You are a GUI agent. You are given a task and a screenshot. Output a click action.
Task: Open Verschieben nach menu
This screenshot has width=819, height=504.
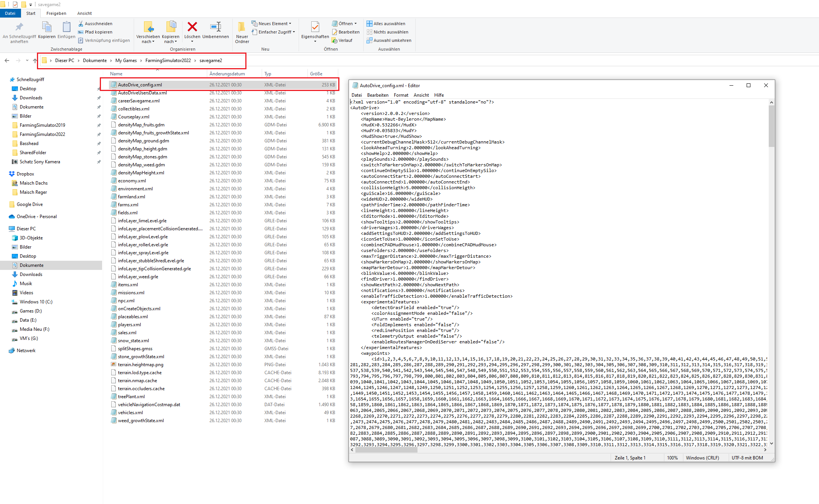tap(148, 32)
